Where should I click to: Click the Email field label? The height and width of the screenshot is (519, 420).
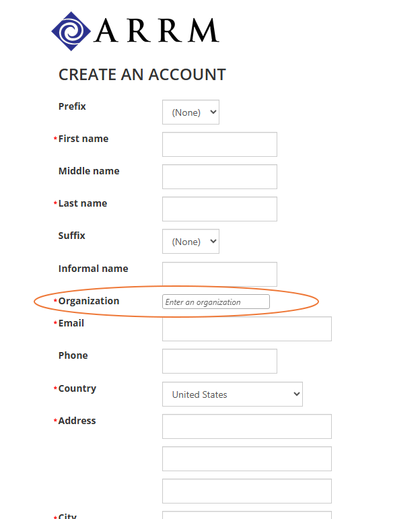(71, 323)
